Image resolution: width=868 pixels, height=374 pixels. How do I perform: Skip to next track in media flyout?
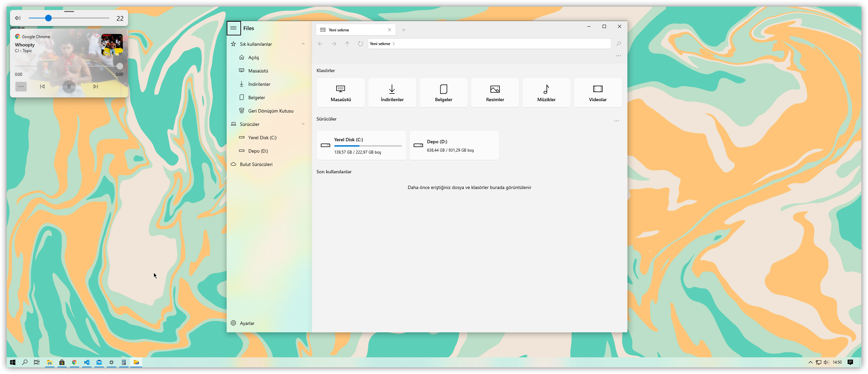click(x=96, y=86)
